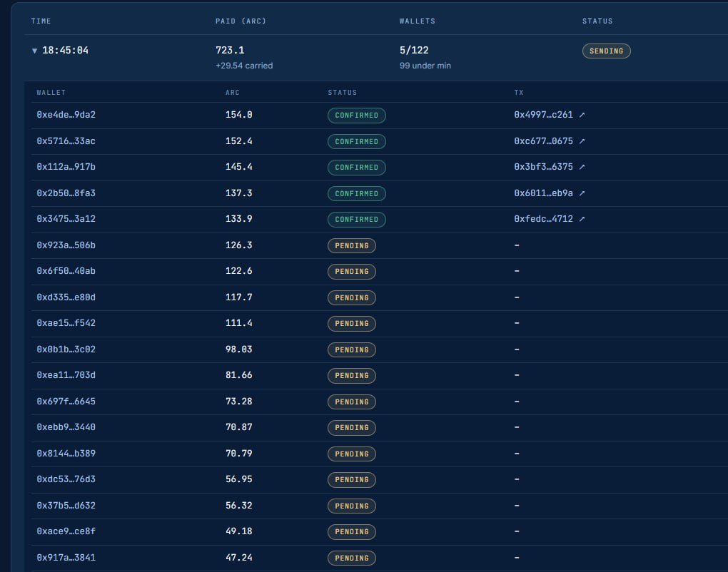Select wallet address 0xae15…f542
The height and width of the screenshot is (572, 728).
click(x=66, y=323)
